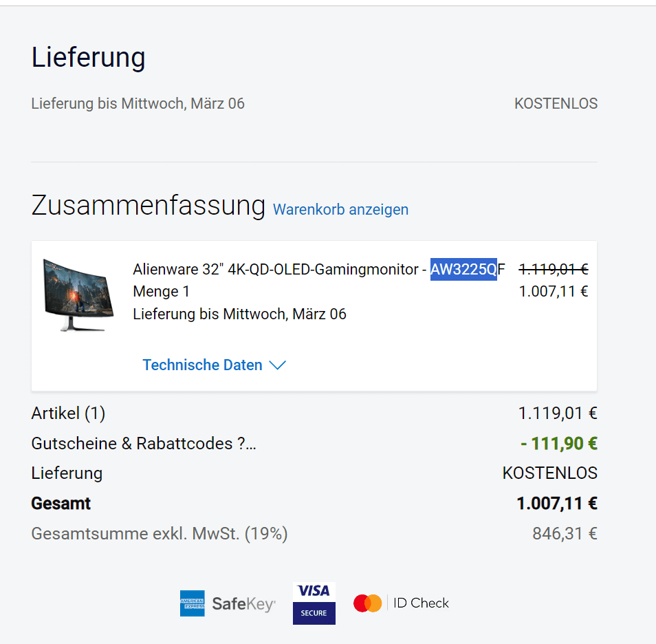Click the Zusammenfassung heading
Image resolution: width=656 pixels, height=644 pixels.
148,206
